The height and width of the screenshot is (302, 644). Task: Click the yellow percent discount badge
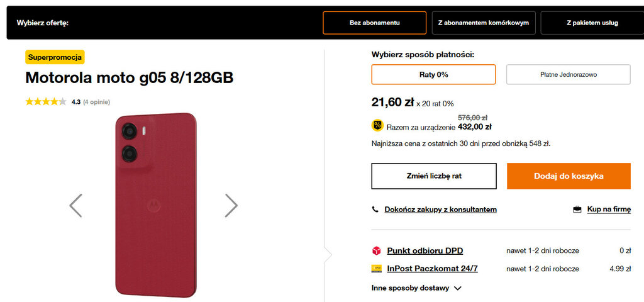377,125
